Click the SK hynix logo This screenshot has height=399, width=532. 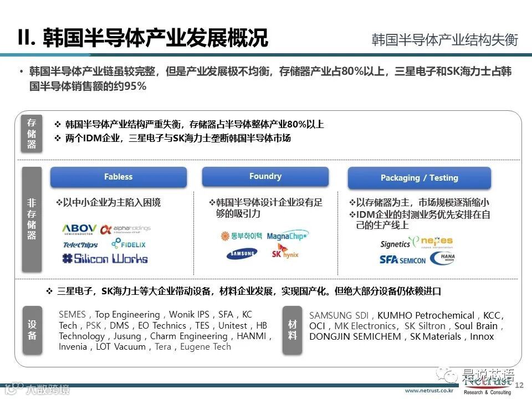(x=285, y=252)
